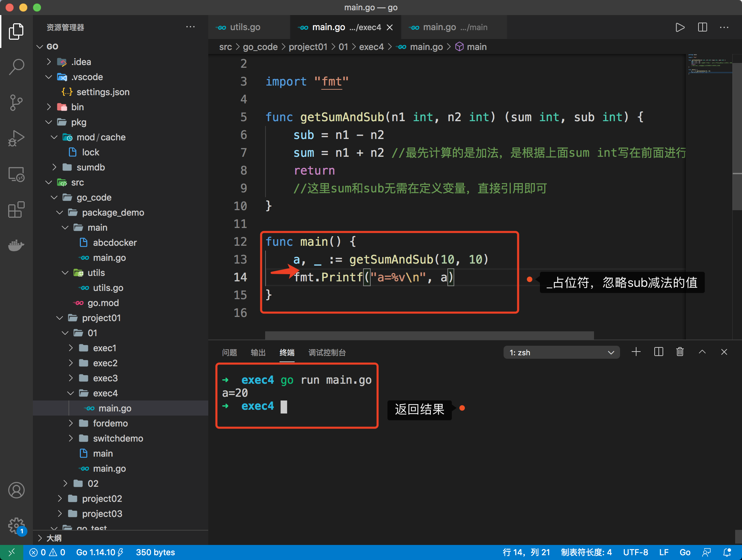This screenshot has height=560, width=742.
Task: Open the 1: zsh terminal selector dropdown
Action: 561,353
